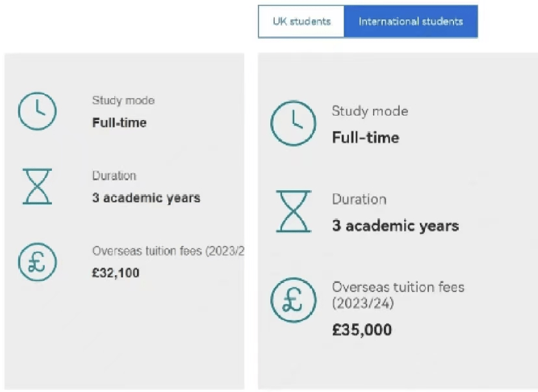Click the £35,000 tuition fee amount
Screen dimensions: 538x392
tap(362, 330)
